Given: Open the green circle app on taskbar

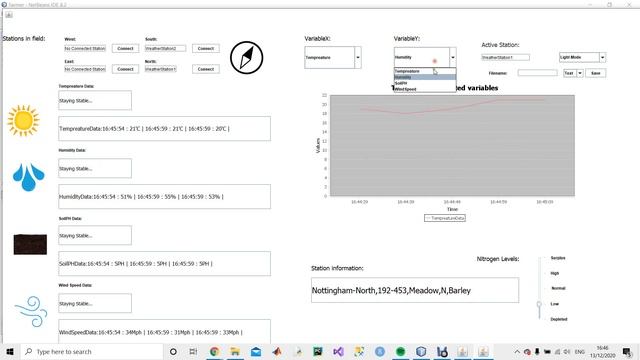Looking at the screenshot, I should [x=400, y=351].
